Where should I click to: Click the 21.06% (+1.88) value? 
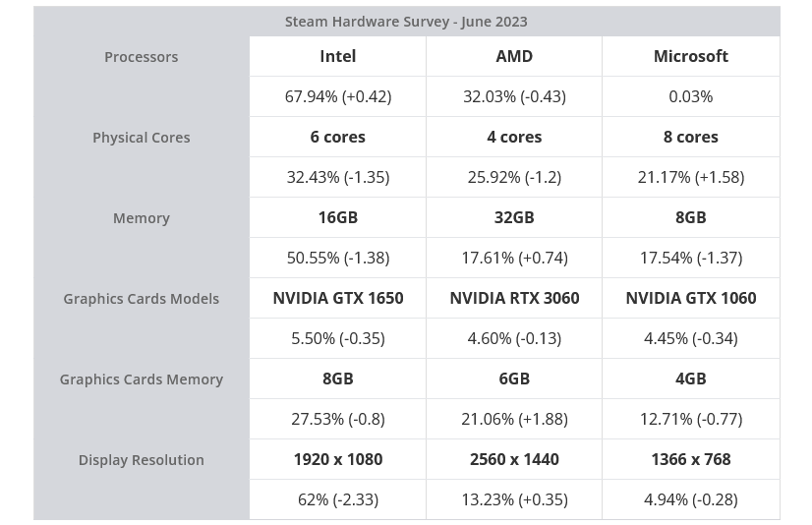pos(514,419)
